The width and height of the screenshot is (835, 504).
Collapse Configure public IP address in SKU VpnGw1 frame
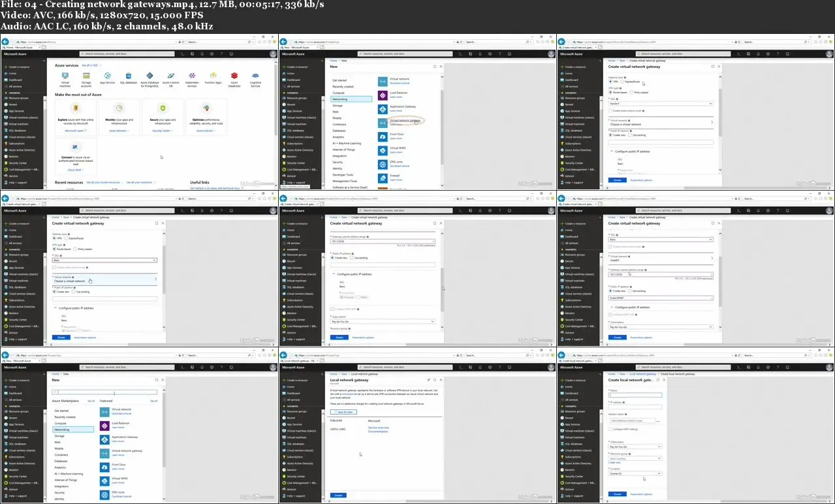coord(611,151)
